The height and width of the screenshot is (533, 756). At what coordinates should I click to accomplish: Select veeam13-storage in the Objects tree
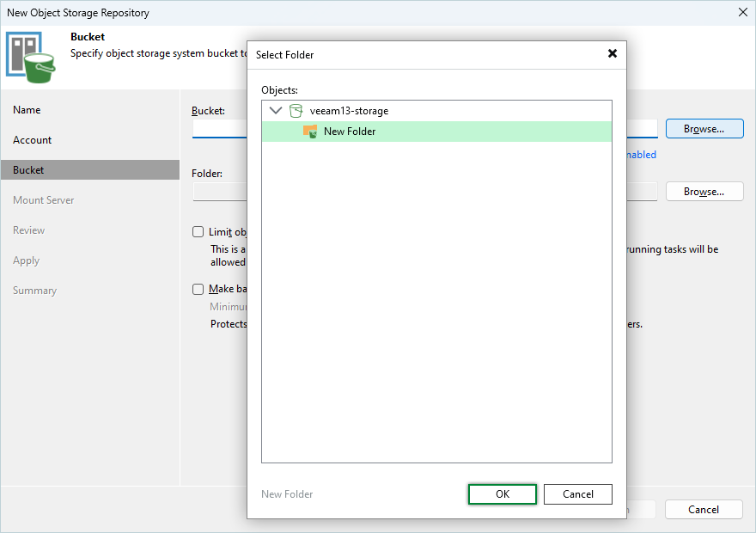349,111
